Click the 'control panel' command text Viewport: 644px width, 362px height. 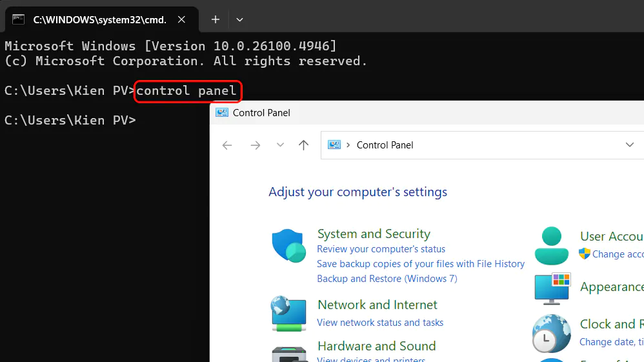(186, 91)
